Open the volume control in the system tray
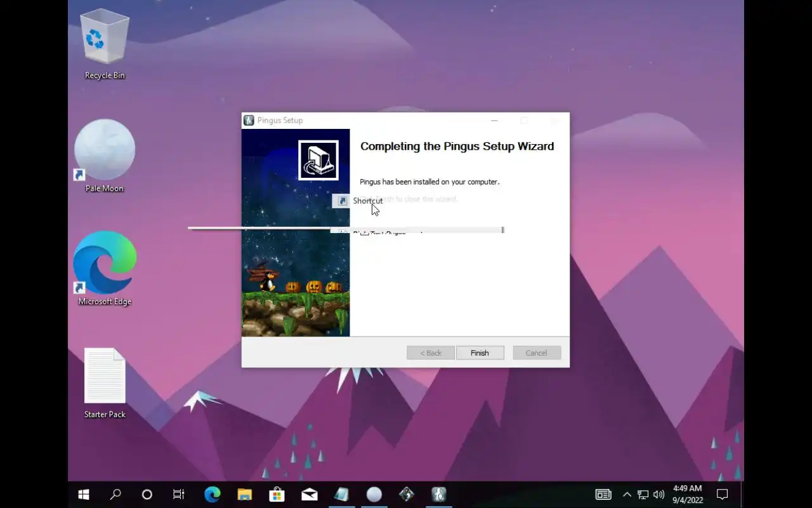The width and height of the screenshot is (812, 508). click(659, 495)
